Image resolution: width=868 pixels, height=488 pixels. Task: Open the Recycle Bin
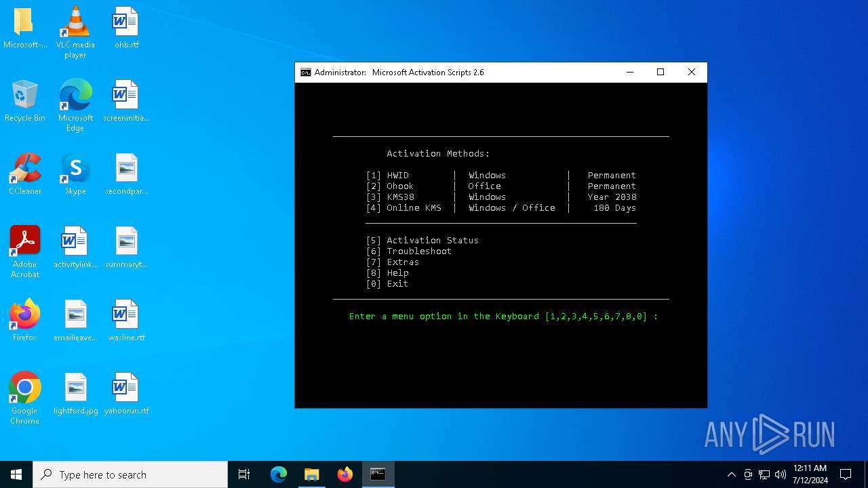point(24,102)
